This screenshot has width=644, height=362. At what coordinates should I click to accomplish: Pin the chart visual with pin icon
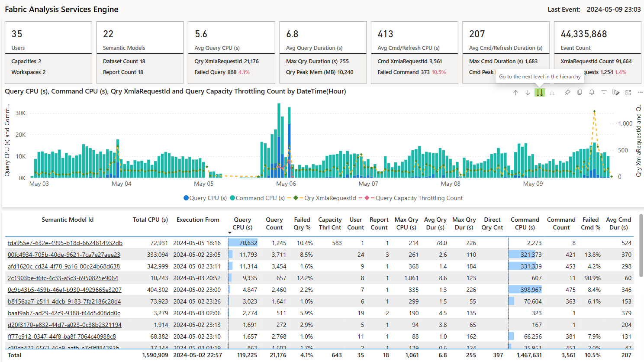pos(567,93)
